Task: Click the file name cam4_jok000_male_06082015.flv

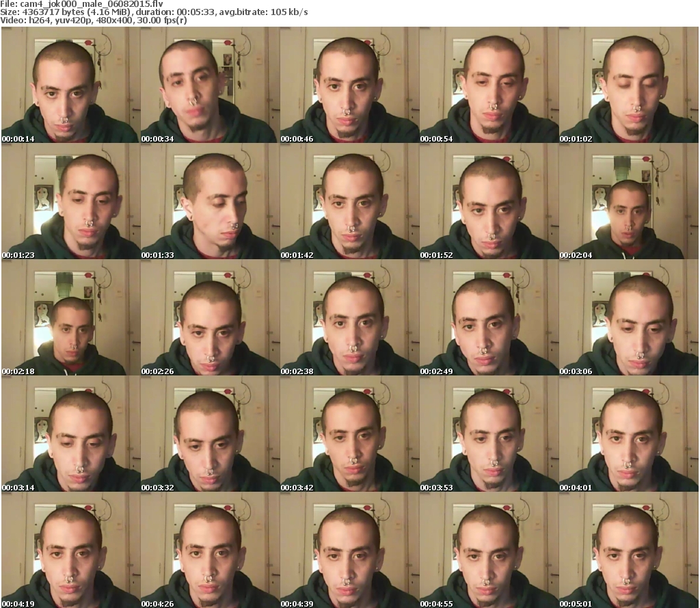Action: (92, 4)
